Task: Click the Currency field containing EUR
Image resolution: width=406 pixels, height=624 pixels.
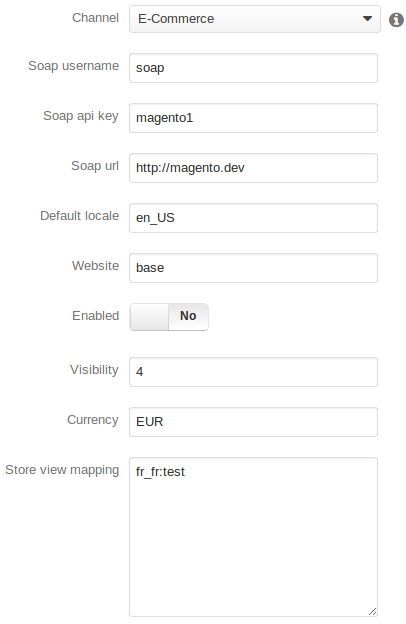Action: pos(253,422)
